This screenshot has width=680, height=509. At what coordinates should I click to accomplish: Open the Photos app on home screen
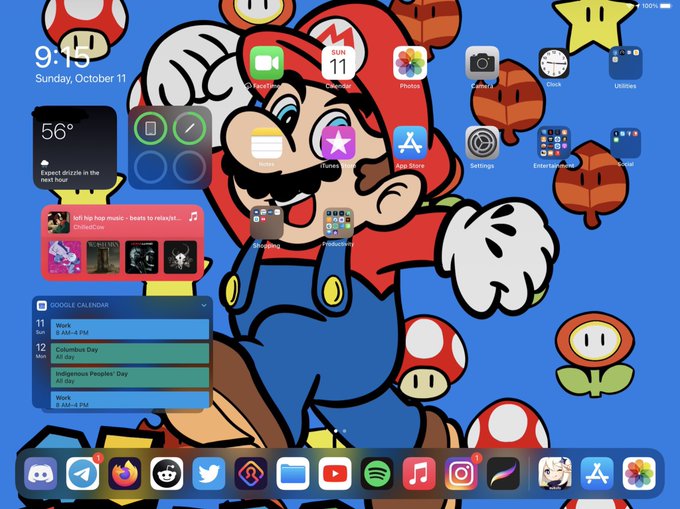pos(410,63)
